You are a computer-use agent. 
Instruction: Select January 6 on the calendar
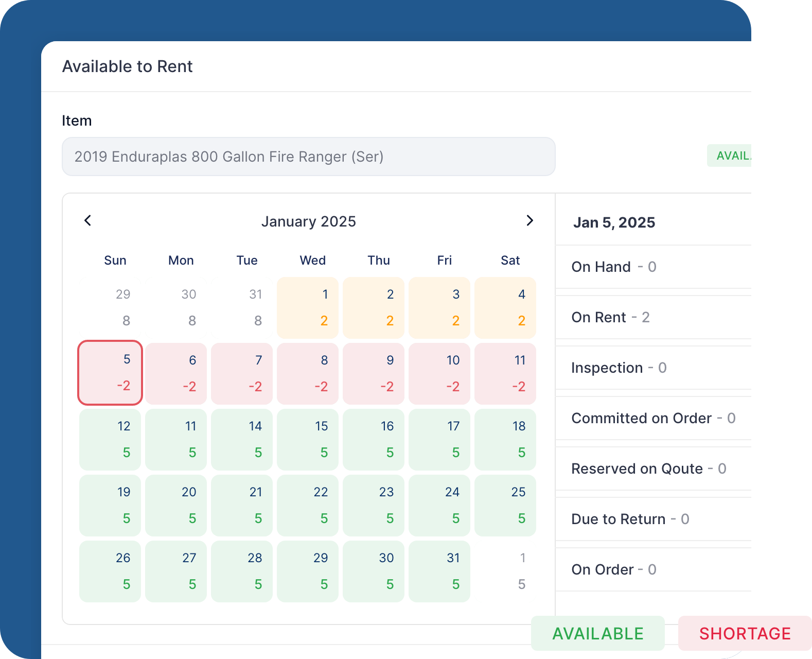(x=176, y=373)
